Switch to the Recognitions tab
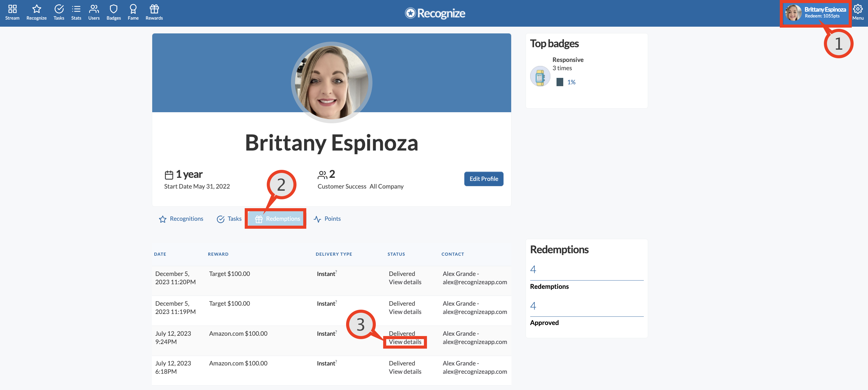The height and width of the screenshot is (390, 868). tap(181, 219)
